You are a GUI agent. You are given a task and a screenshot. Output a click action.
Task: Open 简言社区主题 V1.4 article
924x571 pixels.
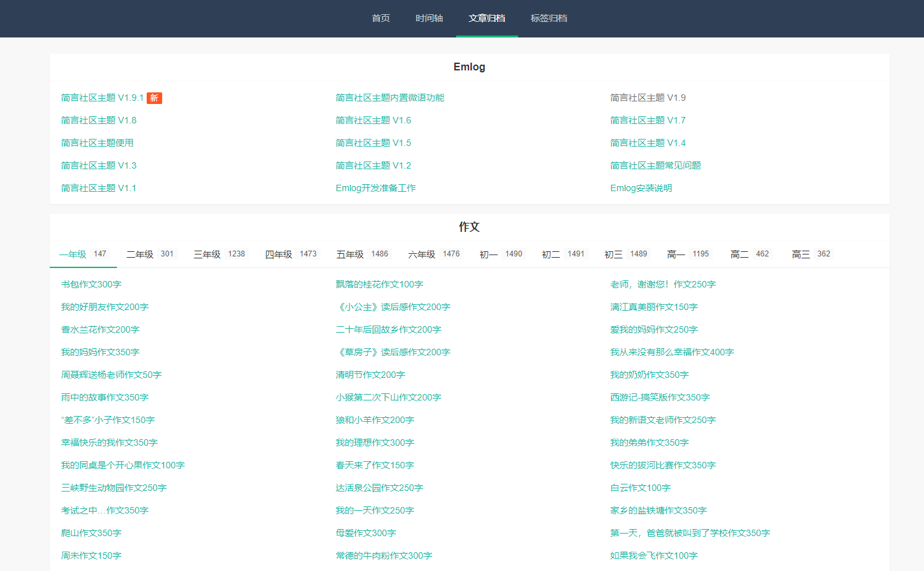tap(648, 143)
